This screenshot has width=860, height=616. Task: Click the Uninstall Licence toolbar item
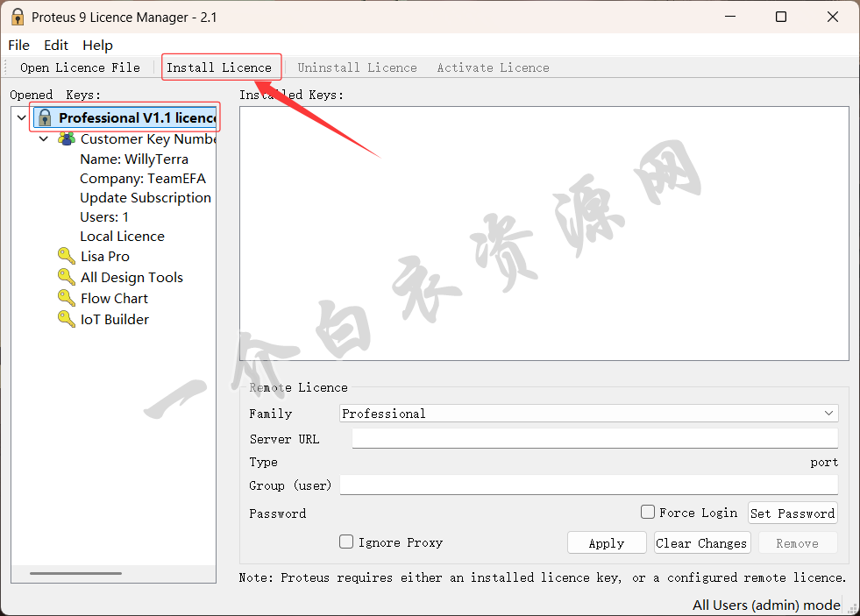(x=357, y=67)
